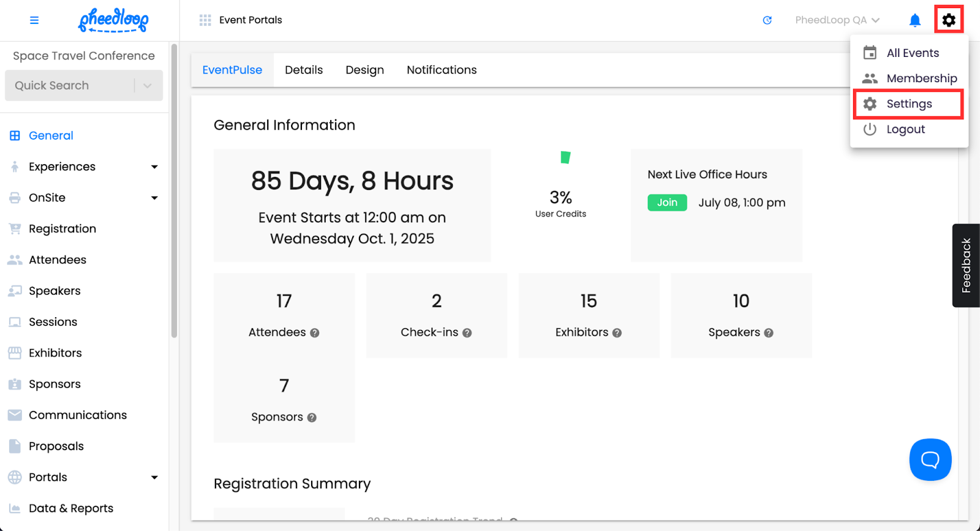The height and width of the screenshot is (531, 980).
Task: Click help icon next to Speakers count
Action: point(769,333)
